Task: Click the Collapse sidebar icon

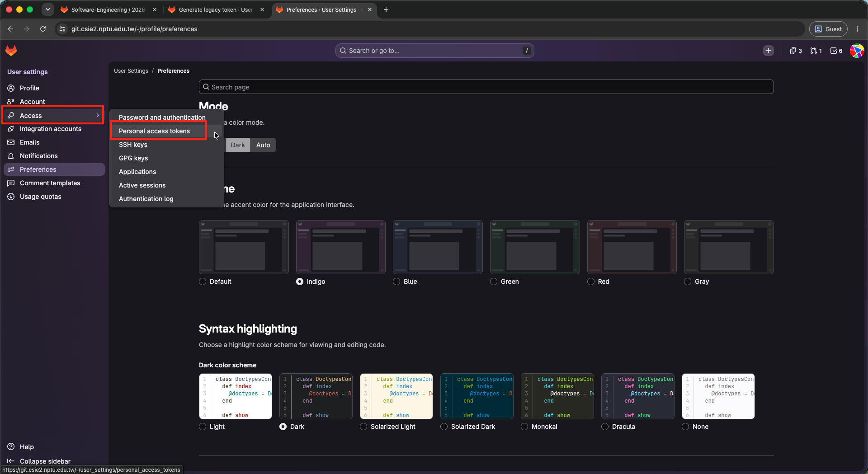Action: [11, 461]
